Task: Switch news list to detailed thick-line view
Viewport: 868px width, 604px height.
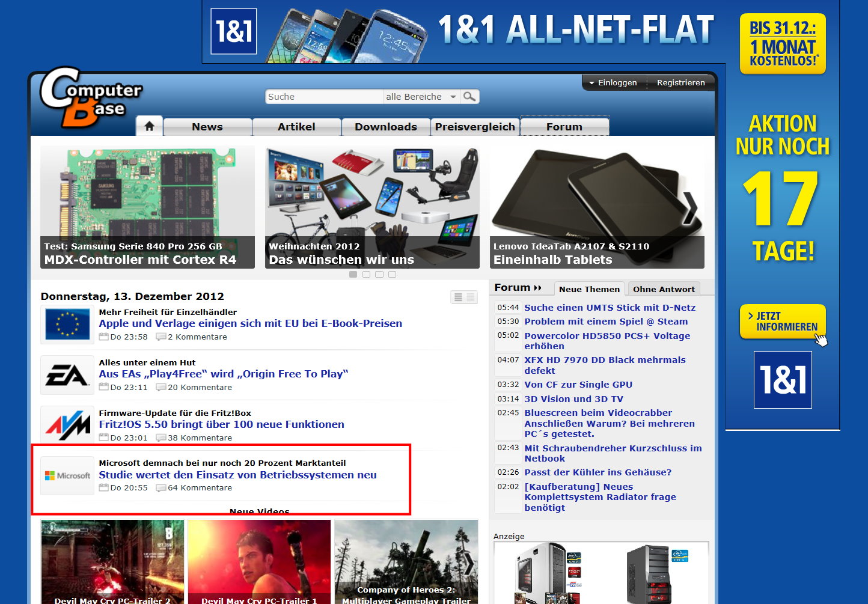Action: 458,297
